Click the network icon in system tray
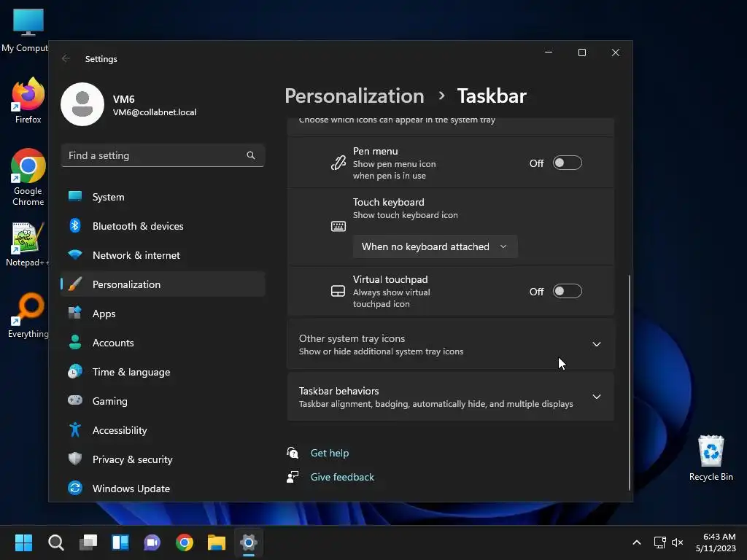This screenshot has height=560, width=747. tap(659, 542)
